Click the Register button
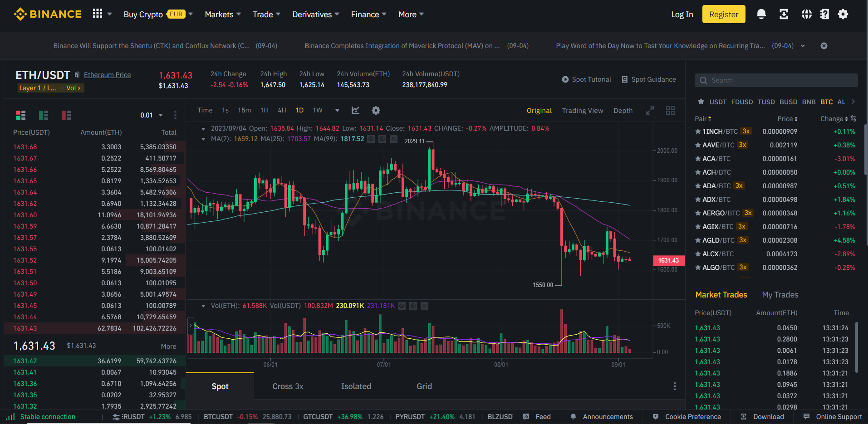The width and height of the screenshot is (868, 424). 724,14
